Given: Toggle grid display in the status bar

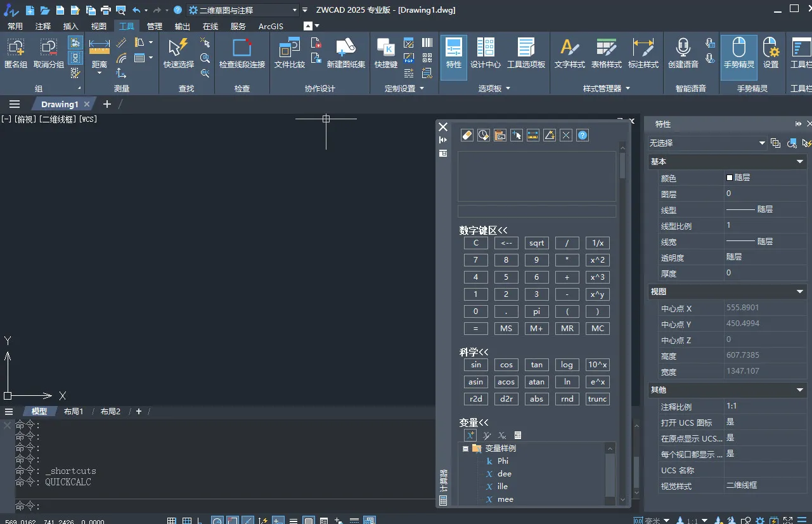Looking at the screenshot, I should [171, 519].
